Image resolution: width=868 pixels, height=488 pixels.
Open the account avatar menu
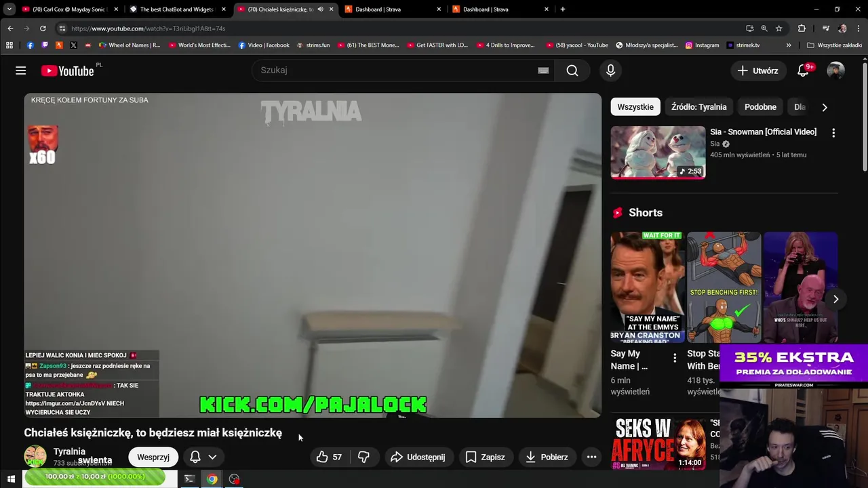(x=836, y=70)
